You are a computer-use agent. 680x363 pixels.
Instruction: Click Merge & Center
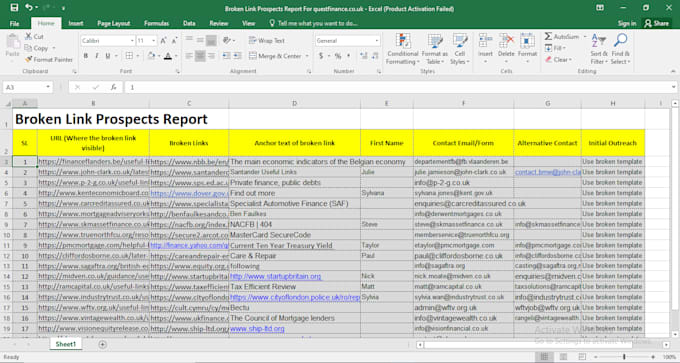point(275,56)
